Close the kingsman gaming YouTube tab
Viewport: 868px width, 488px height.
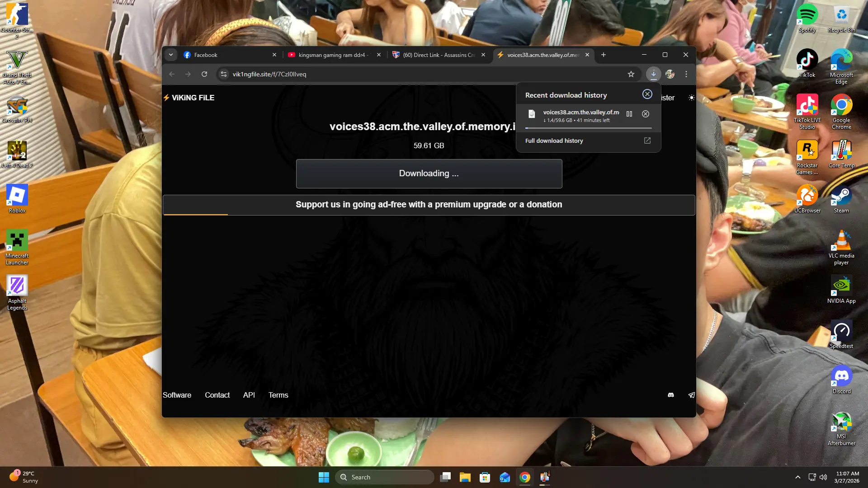[x=379, y=55]
